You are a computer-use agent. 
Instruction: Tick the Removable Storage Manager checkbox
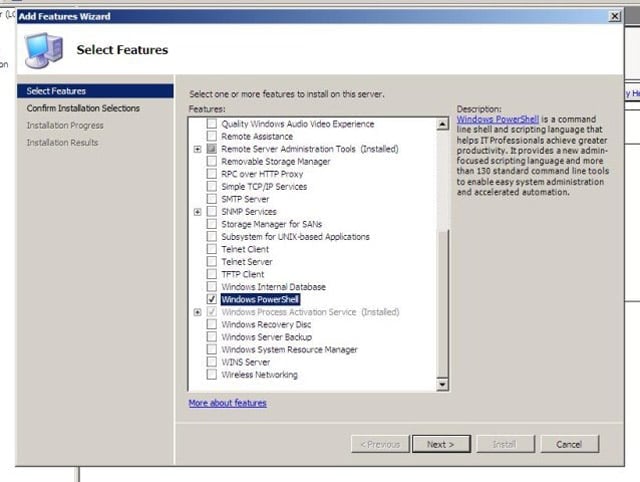[x=211, y=161]
